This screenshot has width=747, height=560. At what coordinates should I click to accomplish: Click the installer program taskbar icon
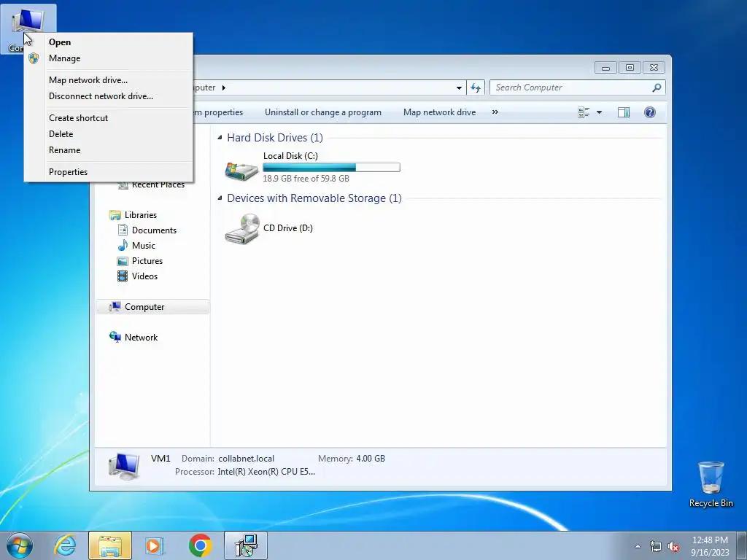pyautogui.click(x=246, y=545)
